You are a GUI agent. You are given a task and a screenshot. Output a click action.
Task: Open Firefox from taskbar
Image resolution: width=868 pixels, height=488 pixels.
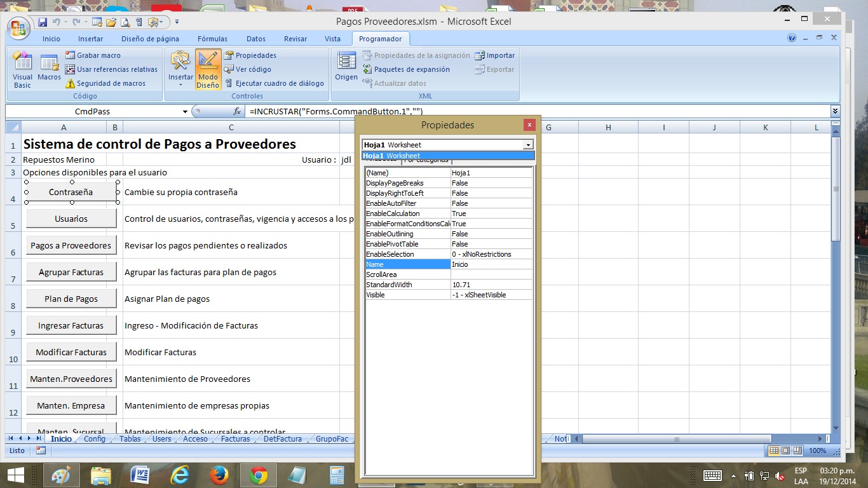[x=219, y=475]
